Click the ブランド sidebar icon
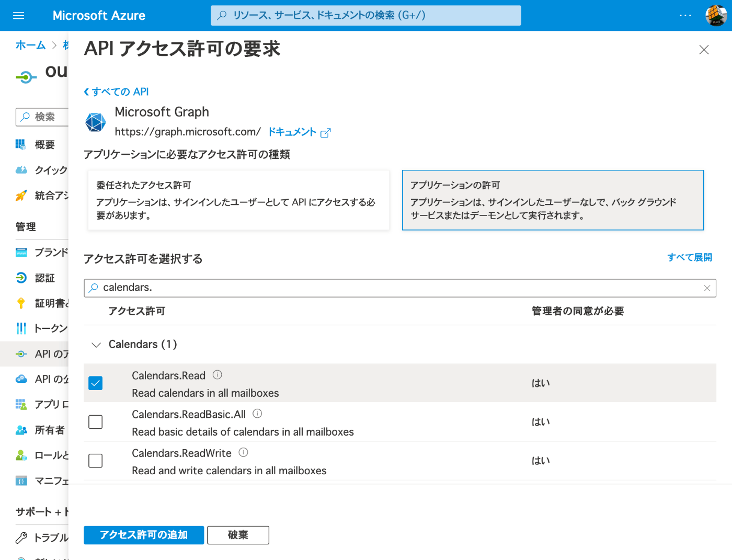 21,253
